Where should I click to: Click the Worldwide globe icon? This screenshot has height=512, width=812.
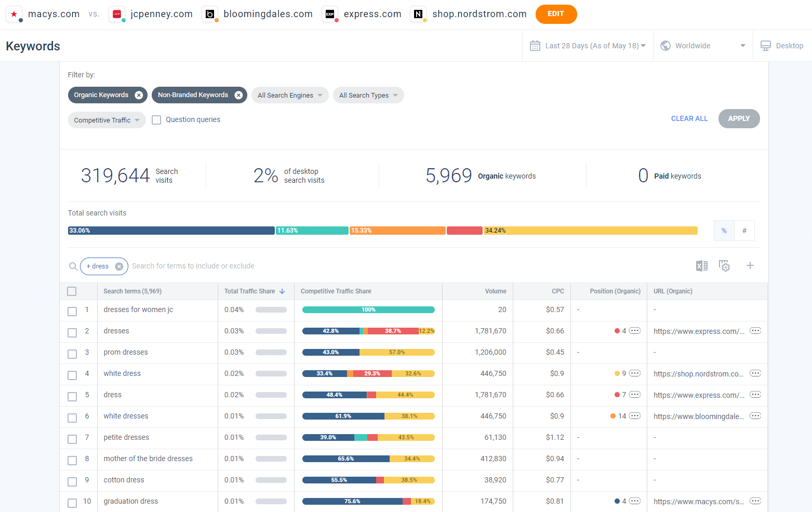coord(665,45)
